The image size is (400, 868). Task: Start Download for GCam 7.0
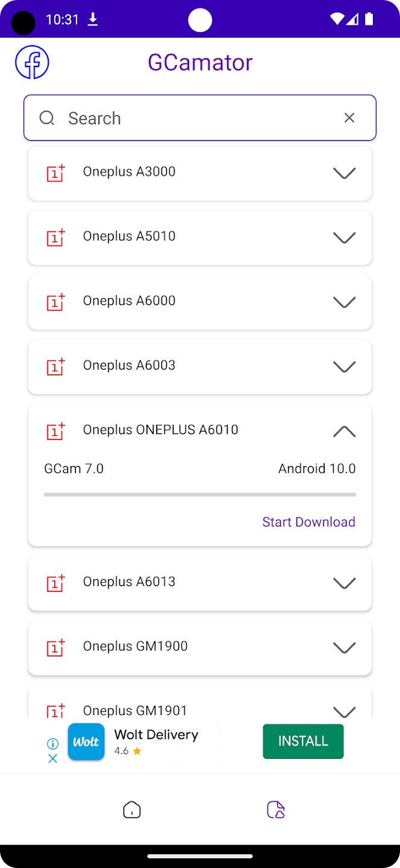(x=308, y=522)
